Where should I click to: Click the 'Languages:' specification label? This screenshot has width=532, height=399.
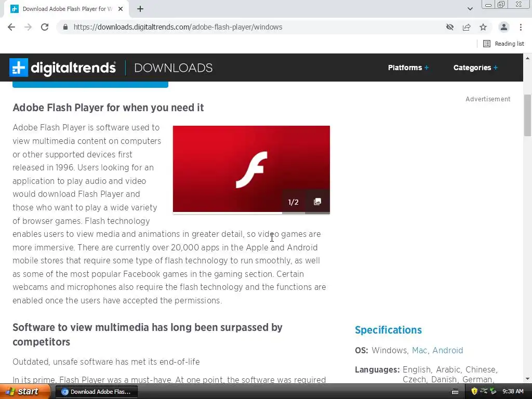[377, 369]
